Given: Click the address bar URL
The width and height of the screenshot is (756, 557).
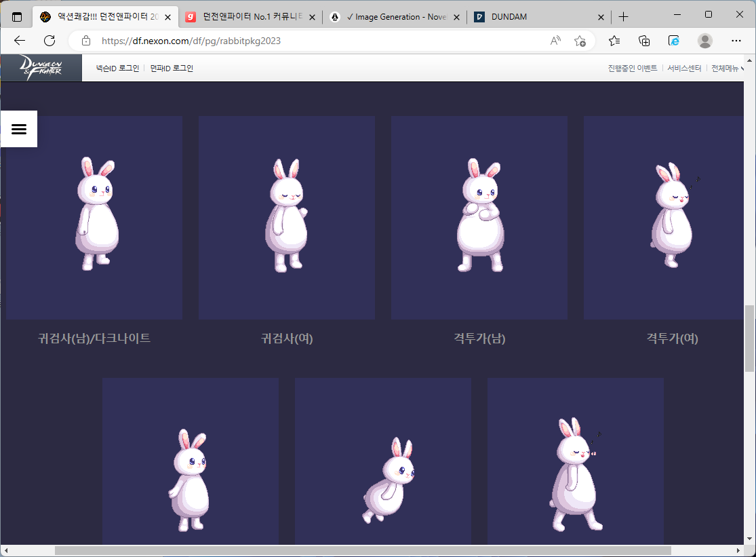Looking at the screenshot, I should (x=191, y=41).
